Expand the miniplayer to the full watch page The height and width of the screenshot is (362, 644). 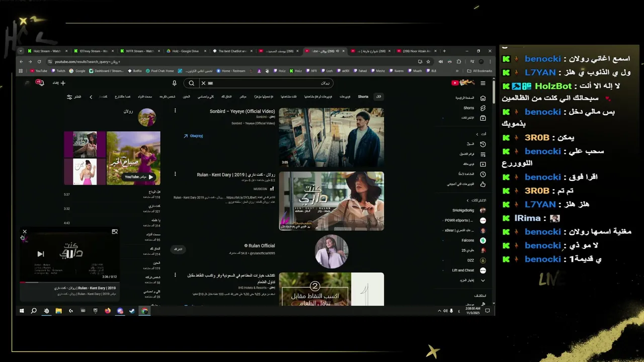tap(115, 232)
